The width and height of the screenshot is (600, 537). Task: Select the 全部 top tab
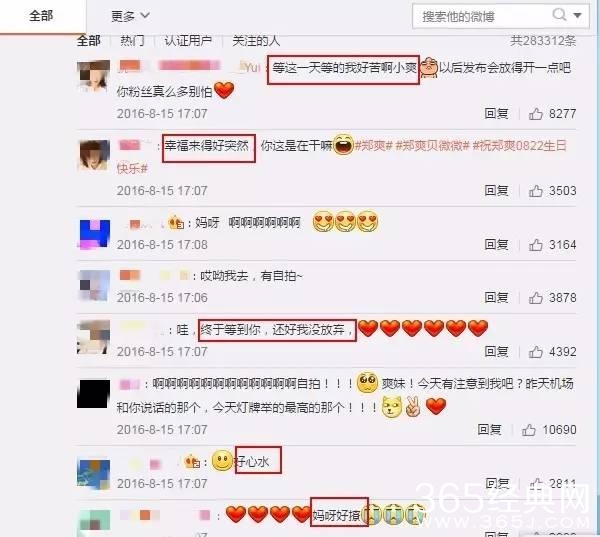coord(41,16)
